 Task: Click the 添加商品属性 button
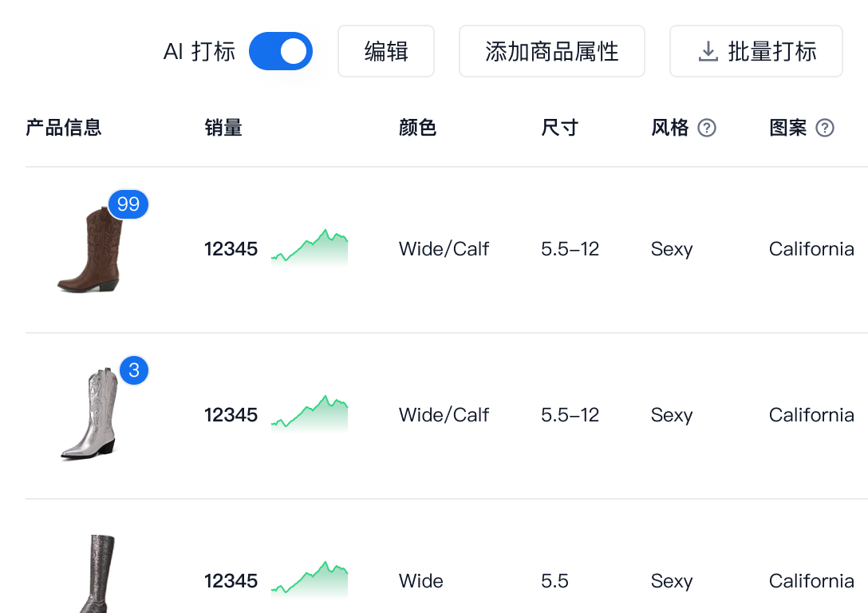click(551, 51)
